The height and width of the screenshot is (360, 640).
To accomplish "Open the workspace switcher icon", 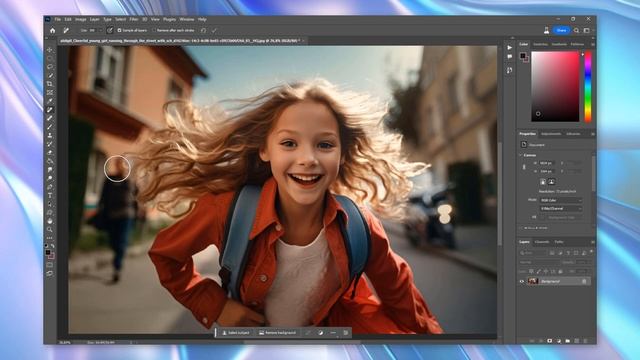I will pyautogui.click(x=587, y=31).
